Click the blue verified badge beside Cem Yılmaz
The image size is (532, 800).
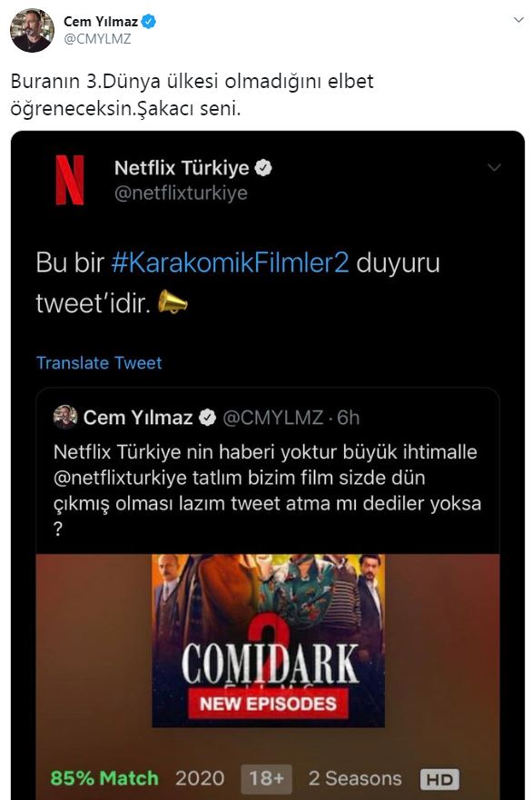click(148, 22)
